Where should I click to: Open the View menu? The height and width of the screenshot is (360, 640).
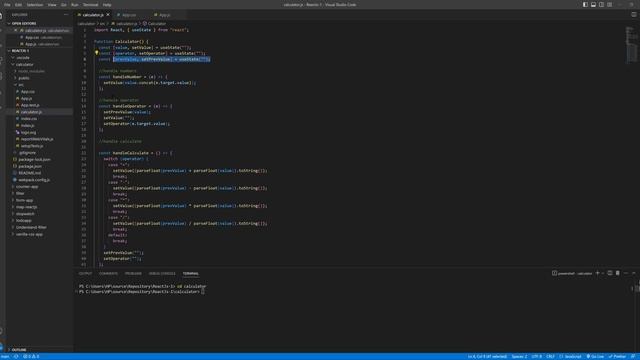(x=52, y=4)
